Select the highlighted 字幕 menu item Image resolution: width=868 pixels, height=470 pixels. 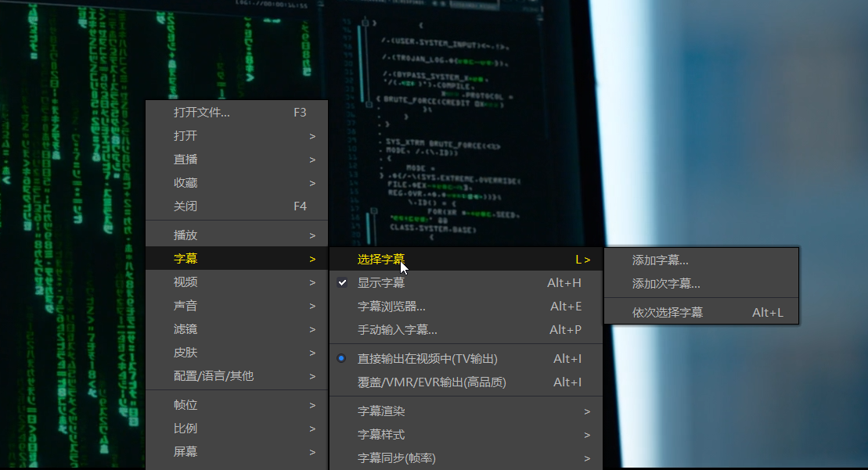point(237,258)
